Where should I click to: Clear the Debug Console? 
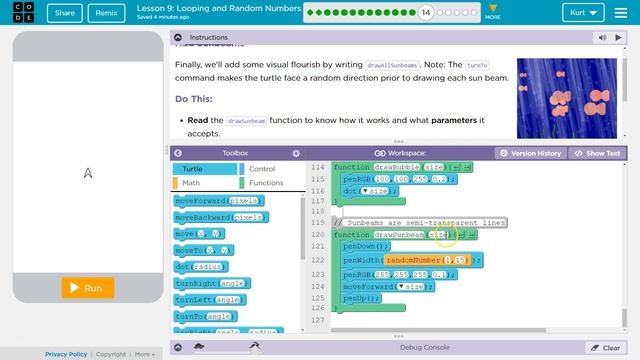click(x=606, y=348)
